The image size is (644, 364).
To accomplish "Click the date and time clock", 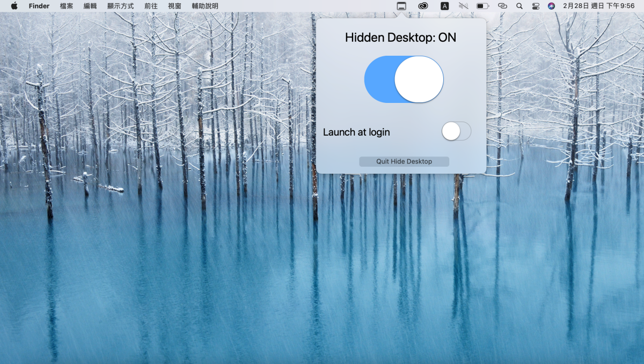I will click(598, 6).
